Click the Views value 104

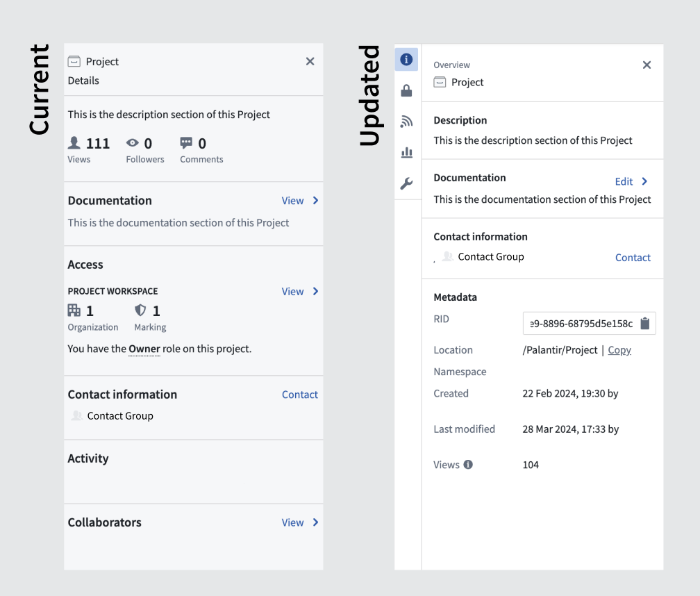point(531,465)
